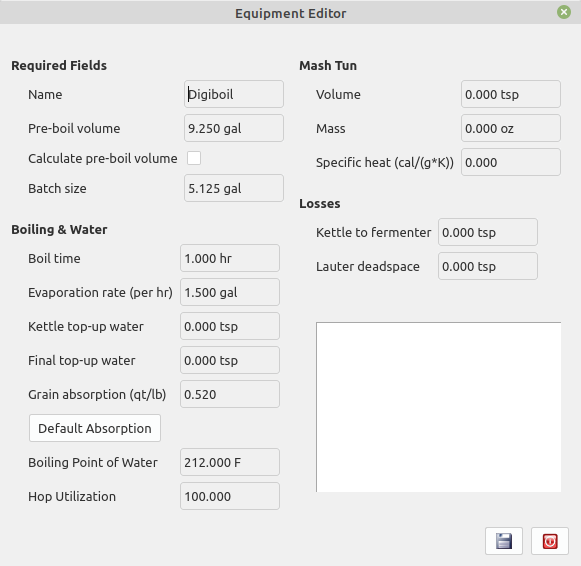Click the save floppy disk icon
The height and width of the screenshot is (566, 581).
tap(504, 541)
